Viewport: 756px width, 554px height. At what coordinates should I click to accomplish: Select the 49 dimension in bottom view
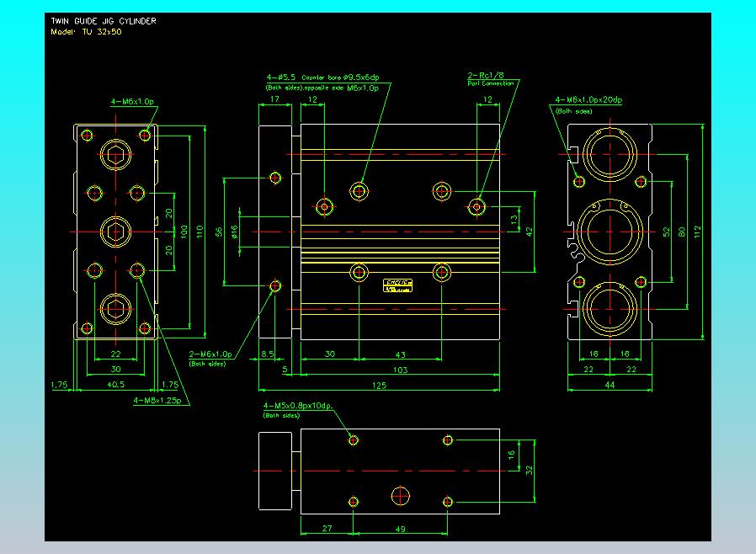click(x=400, y=530)
